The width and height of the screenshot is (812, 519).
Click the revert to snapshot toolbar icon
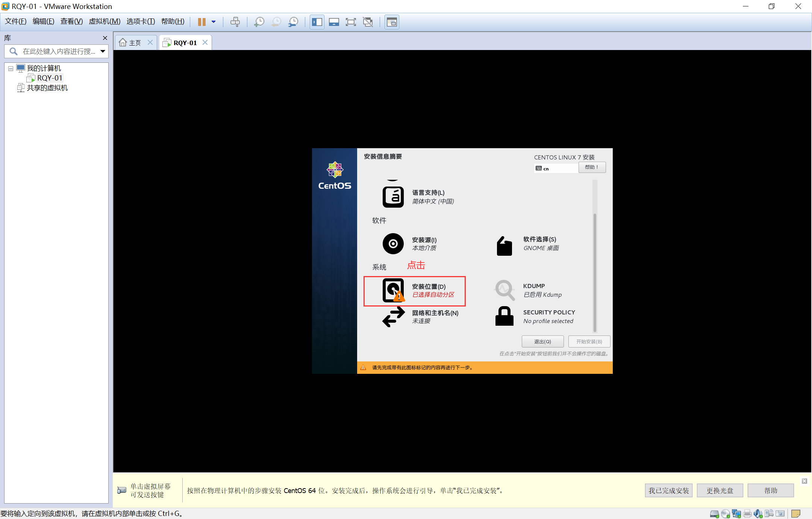276,22
